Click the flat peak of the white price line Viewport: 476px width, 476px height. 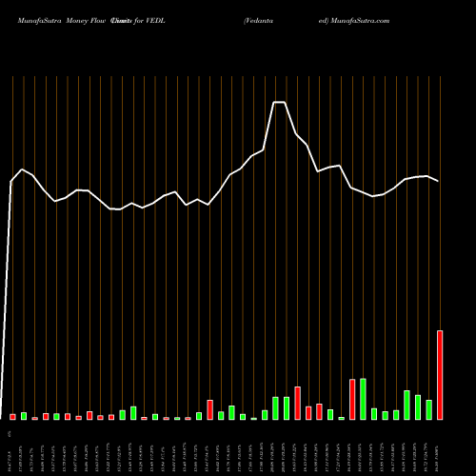pos(279,102)
